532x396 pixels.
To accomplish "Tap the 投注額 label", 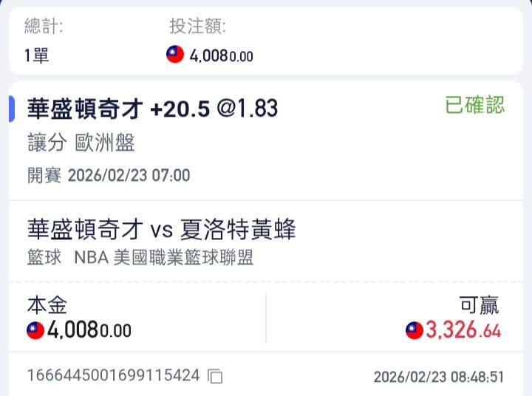I will (x=197, y=27).
